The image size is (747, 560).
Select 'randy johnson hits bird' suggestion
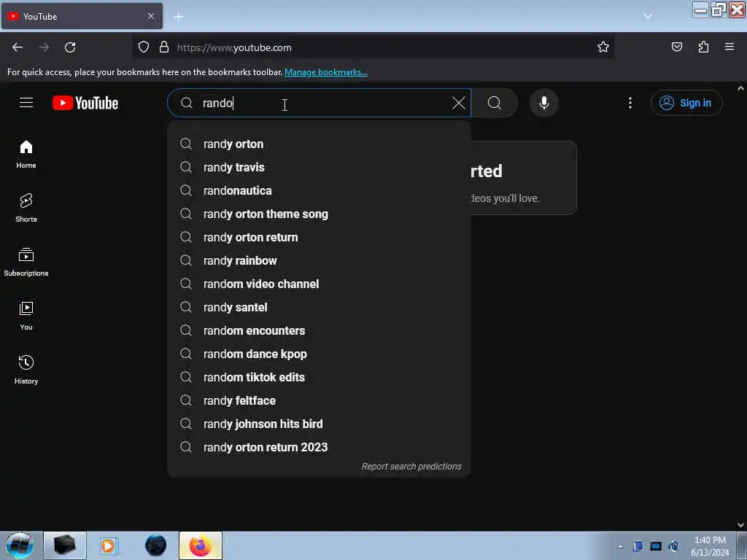[320, 424]
